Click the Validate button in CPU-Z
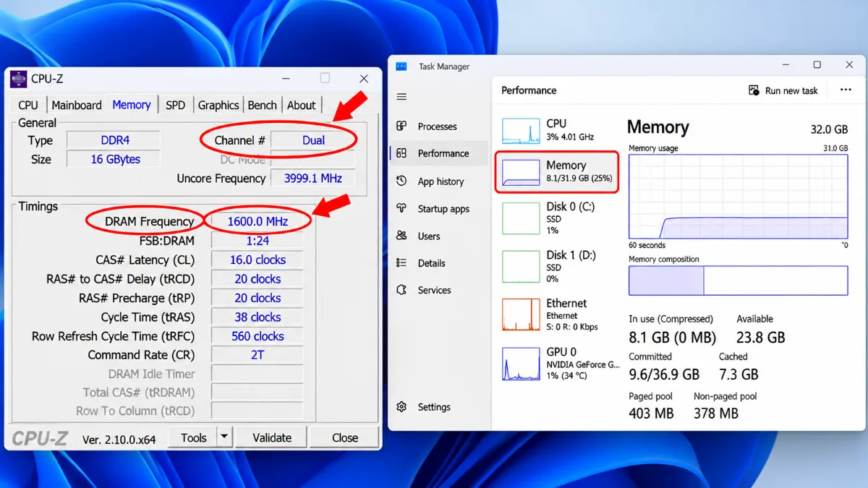 pyautogui.click(x=272, y=437)
